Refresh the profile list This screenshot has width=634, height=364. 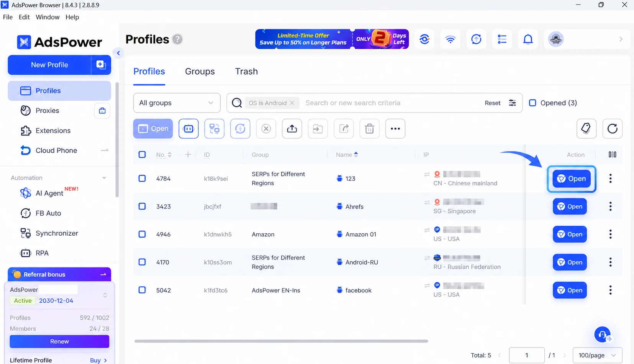612,129
